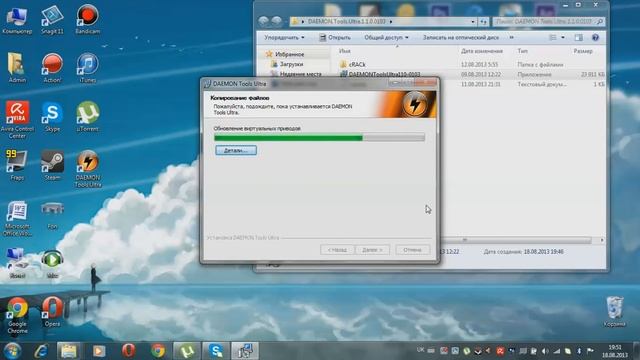Click Burn to optical disc in Explorer
640x360 pixels.
[460, 38]
